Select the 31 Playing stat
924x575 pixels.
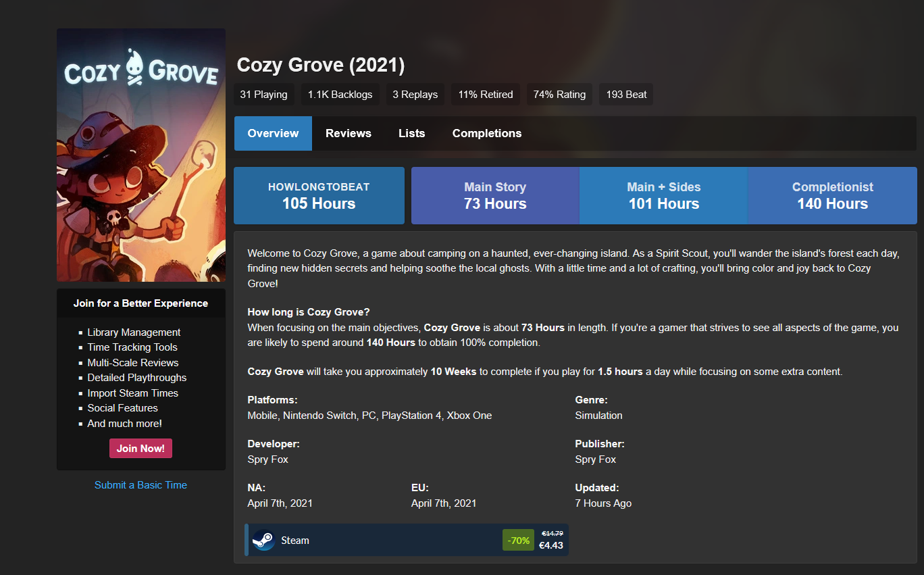click(263, 95)
